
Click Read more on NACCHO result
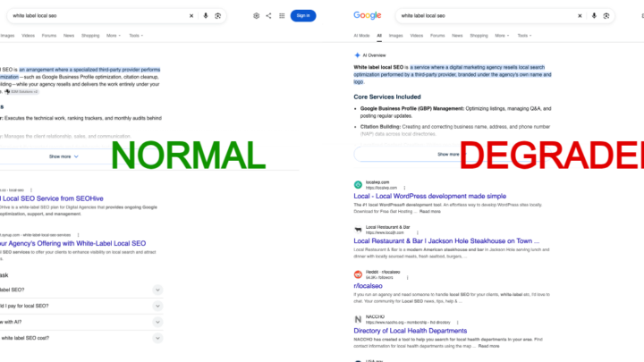(488, 346)
